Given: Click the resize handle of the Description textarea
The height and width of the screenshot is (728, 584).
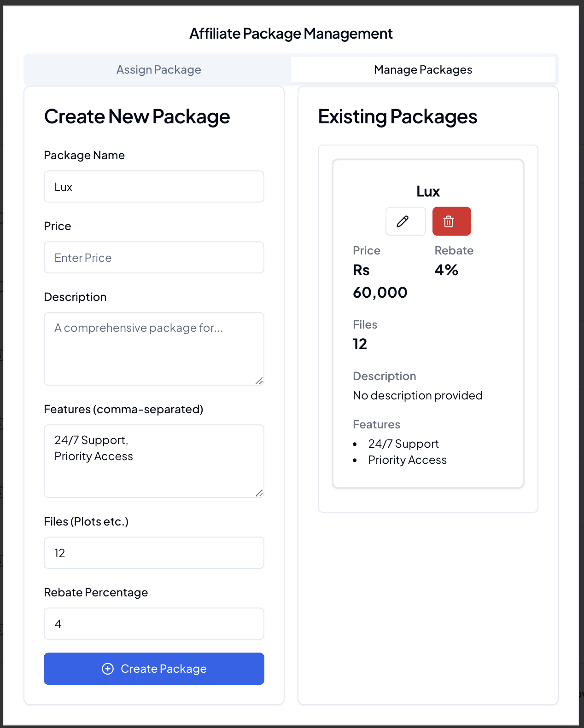Looking at the screenshot, I should tap(260, 381).
